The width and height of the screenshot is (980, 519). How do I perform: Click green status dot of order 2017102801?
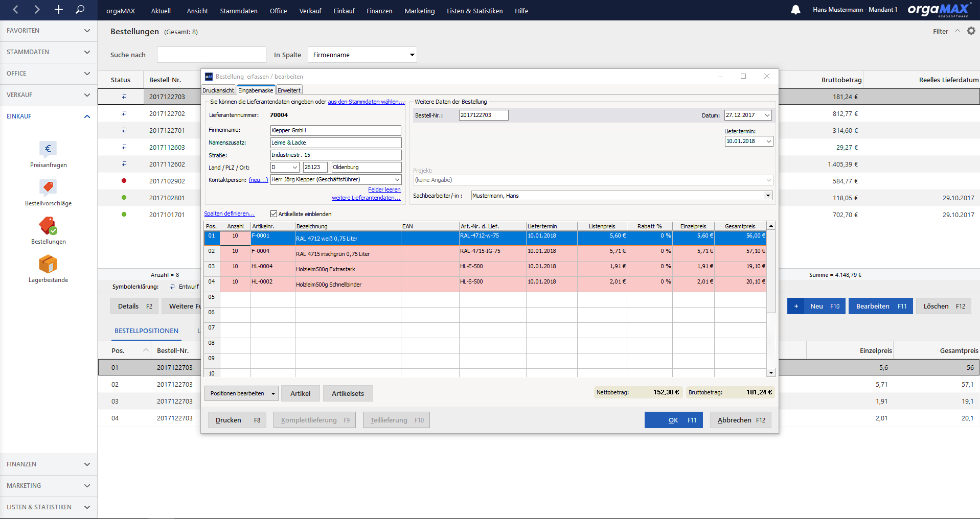pos(124,198)
